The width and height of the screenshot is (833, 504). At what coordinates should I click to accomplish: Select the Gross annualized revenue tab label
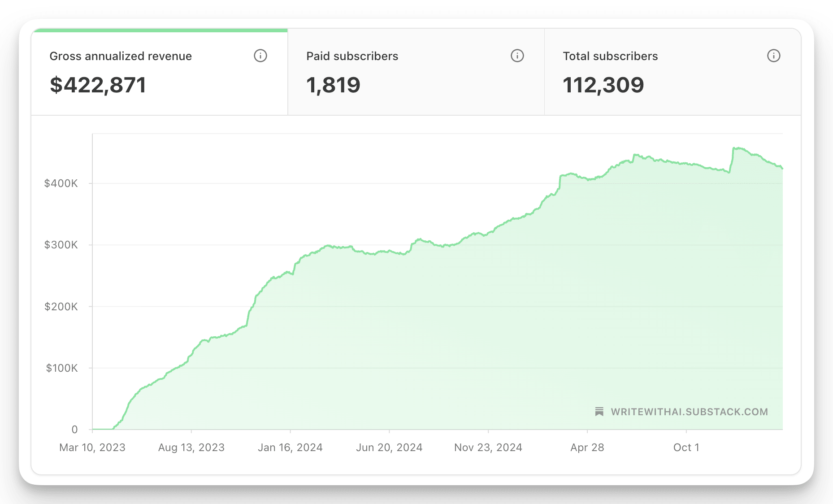point(121,56)
